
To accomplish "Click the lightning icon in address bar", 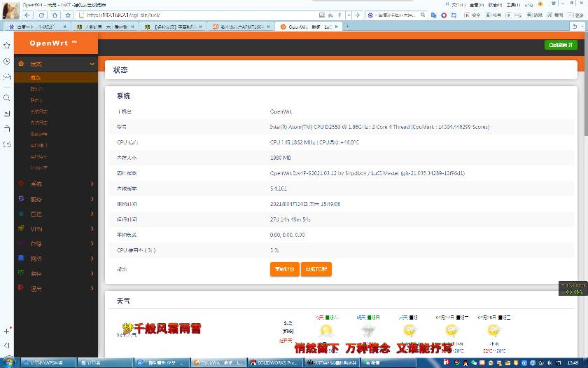I will pyautogui.click(x=339, y=15).
